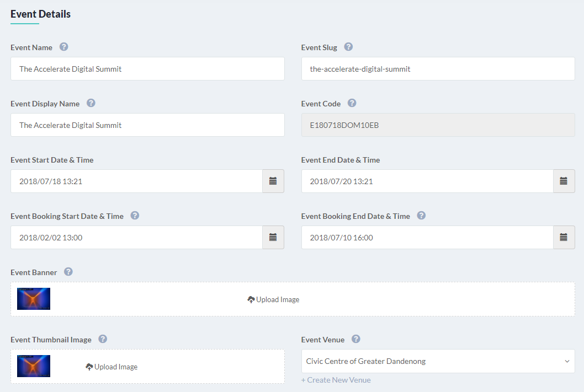Click the Event Details heading
The height and width of the screenshot is (392, 584).
click(40, 14)
